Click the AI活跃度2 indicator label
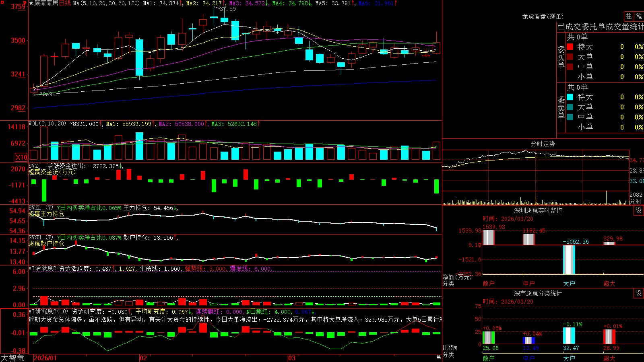644x362 pixels. pos(43,268)
